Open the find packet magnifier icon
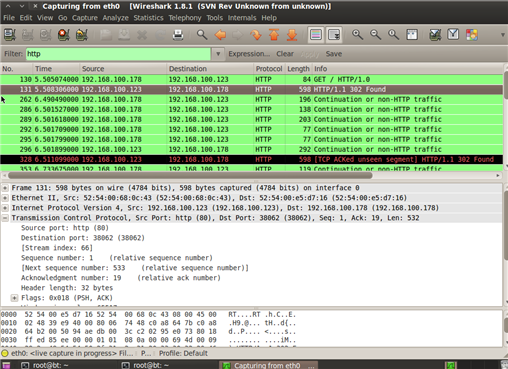 click(x=202, y=35)
